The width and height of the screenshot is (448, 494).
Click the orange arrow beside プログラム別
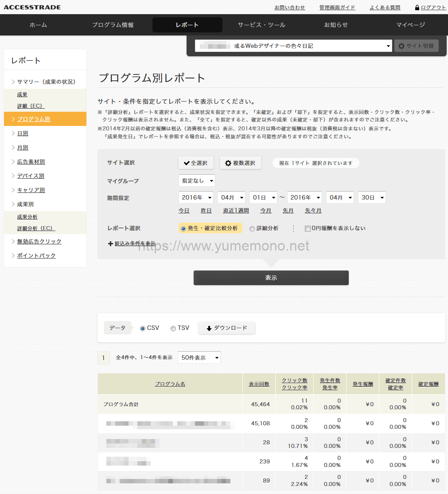point(12,119)
